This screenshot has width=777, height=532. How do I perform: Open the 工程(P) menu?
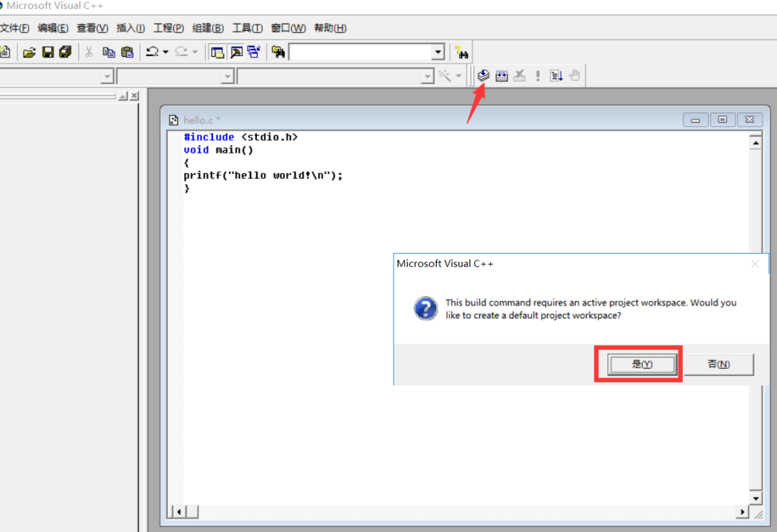coord(168,28)
